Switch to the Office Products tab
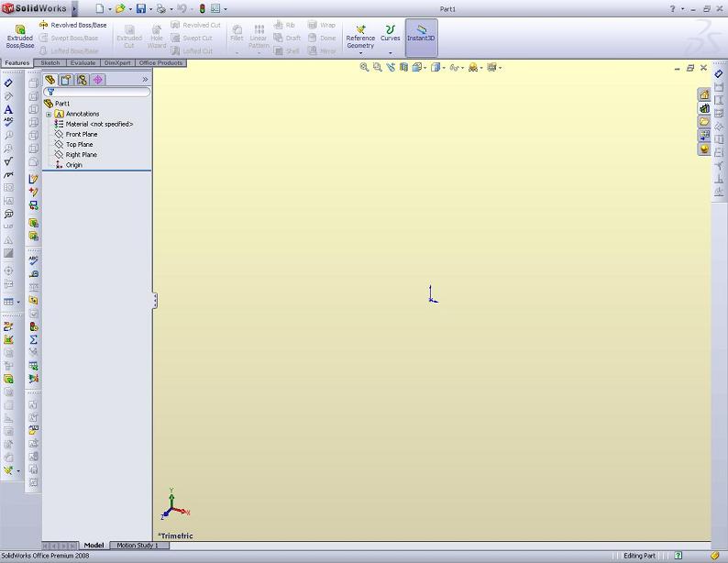Viewport: 728px width, 563px height. coord(160,62)
